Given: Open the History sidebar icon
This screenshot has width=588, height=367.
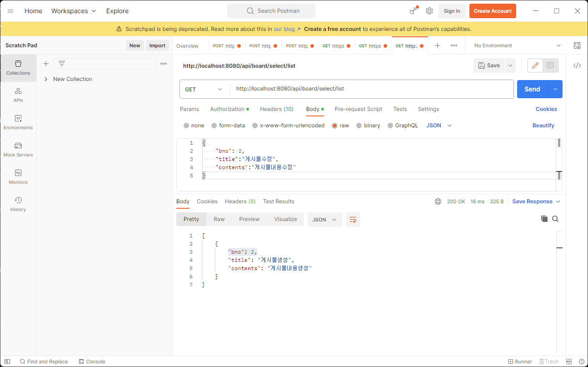Looking at the screenshot, I should click(x=18, y=204).
